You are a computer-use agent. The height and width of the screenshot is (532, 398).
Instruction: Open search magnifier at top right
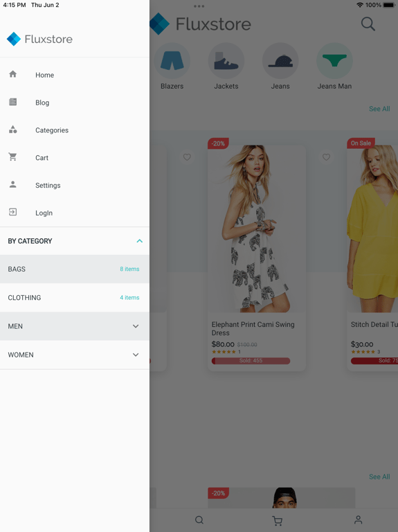pyautogui.click(x=368, y=24)
